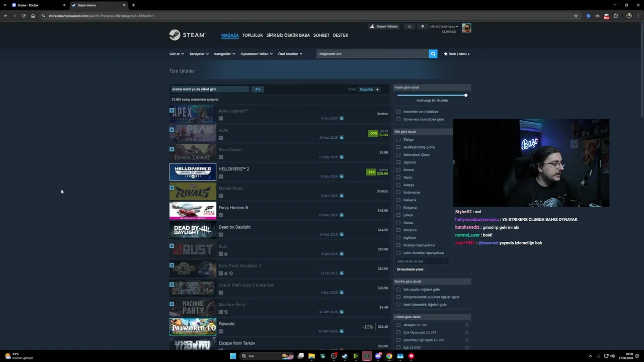Open Steam from the taskbar

[345, 356]
